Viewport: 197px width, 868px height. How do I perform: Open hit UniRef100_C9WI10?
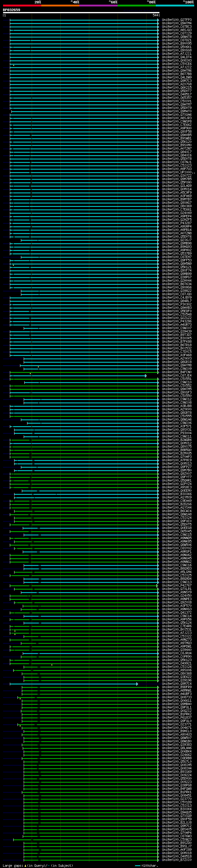[177, 382]
